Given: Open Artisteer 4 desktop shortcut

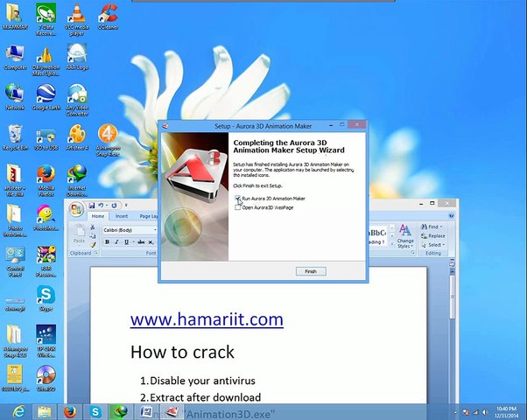Looking at the screenshot, I should click(x=77, y=137).
